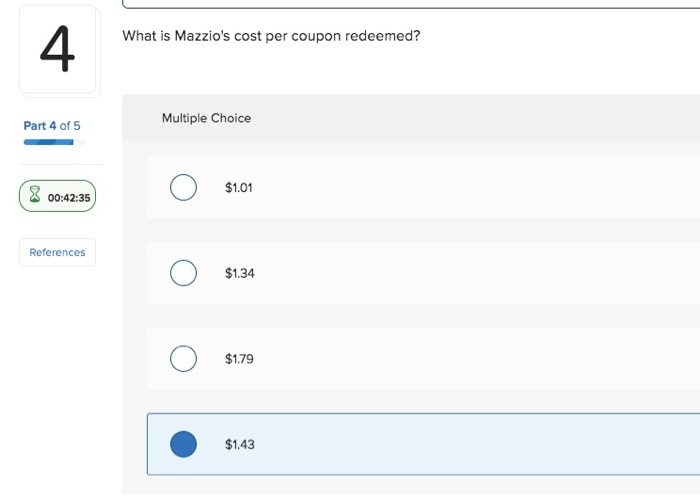This screenshot has width=700, height=500.
Task: Click the $1.79 answer label
Action: click(x=240, y=358)
